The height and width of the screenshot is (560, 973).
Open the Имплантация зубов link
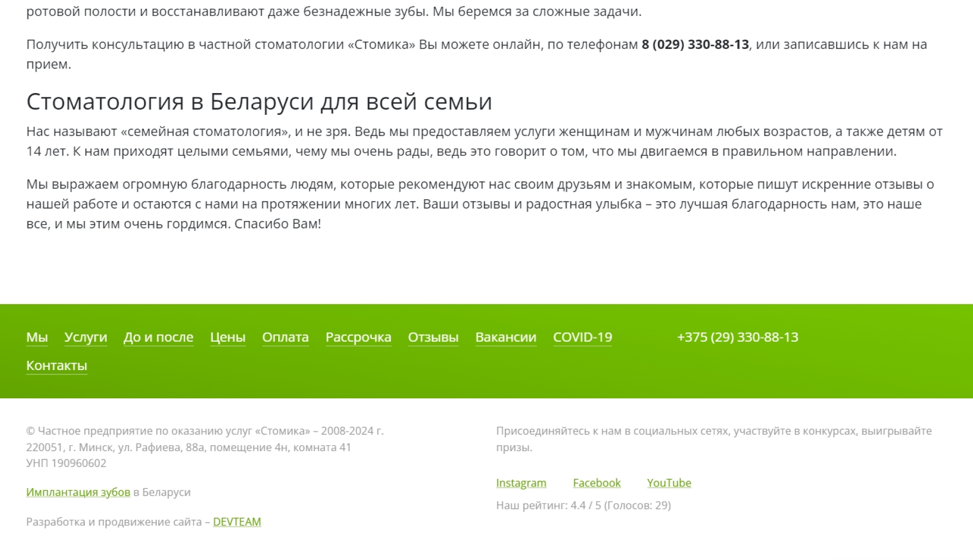tap(78, 492)
